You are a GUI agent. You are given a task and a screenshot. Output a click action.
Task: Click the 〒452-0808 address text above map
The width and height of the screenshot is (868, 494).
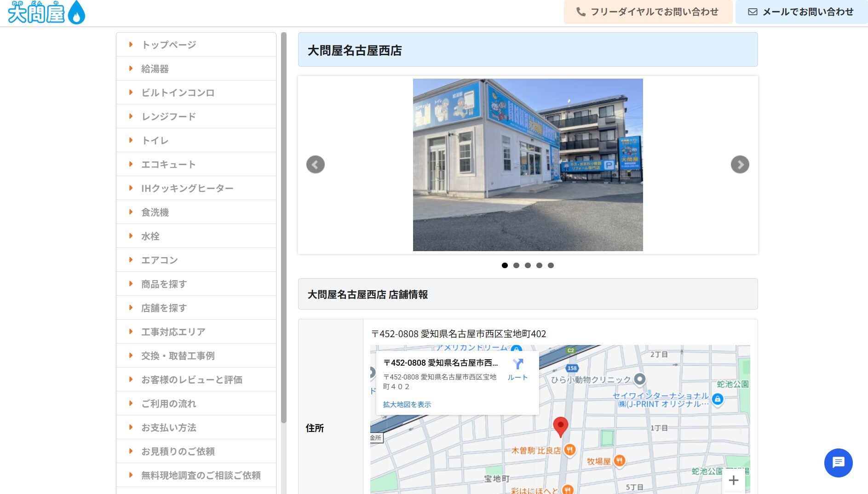(x=459, y=334)
